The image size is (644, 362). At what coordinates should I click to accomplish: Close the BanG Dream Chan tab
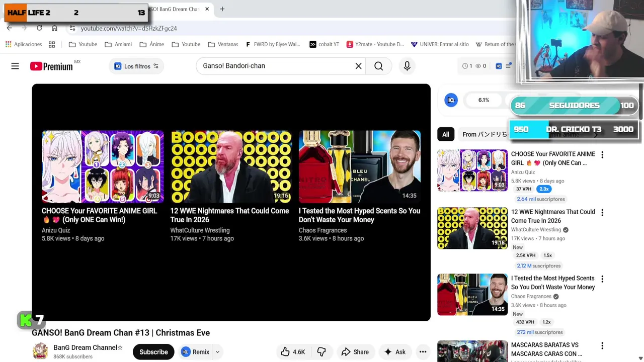tap(207, 9)
